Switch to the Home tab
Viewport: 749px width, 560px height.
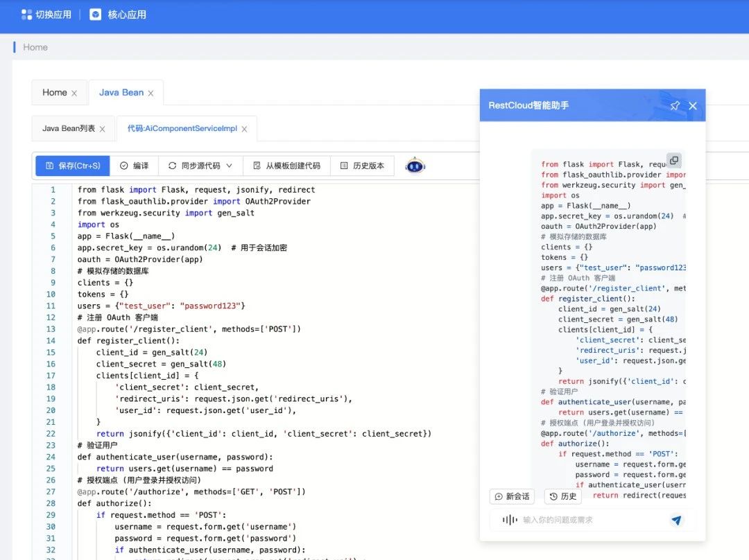point(54,92)
